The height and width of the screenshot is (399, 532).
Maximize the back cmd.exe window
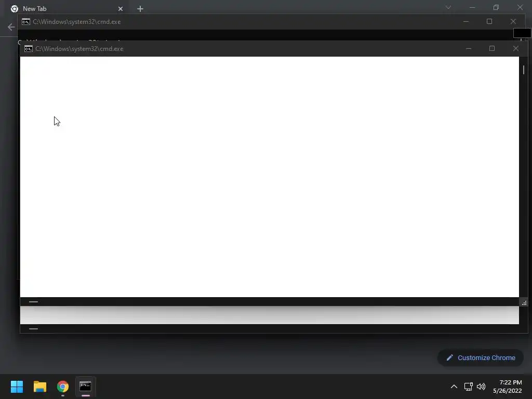(489, 21)
